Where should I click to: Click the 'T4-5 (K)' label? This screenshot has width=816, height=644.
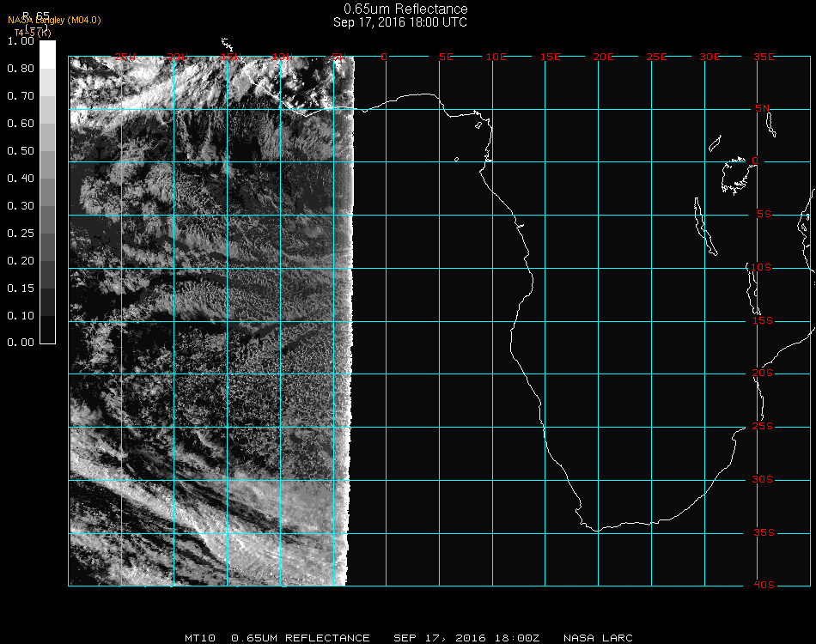pyautogui.click(x=33, y=33)
